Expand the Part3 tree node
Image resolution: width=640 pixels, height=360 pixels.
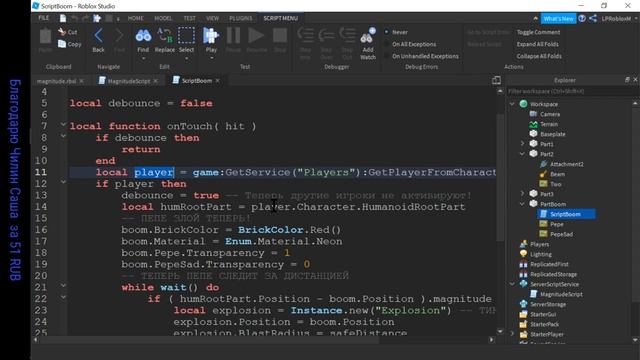click(522, 193)
